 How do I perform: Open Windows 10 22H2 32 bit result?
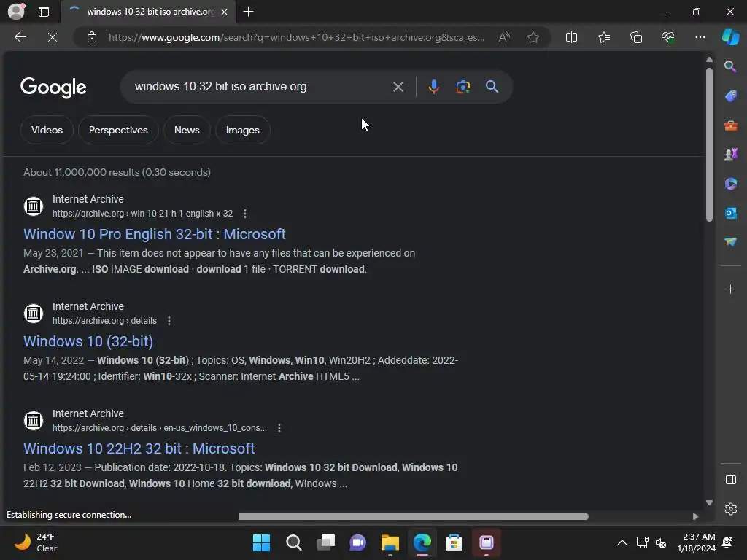click(x=139, y=448)
